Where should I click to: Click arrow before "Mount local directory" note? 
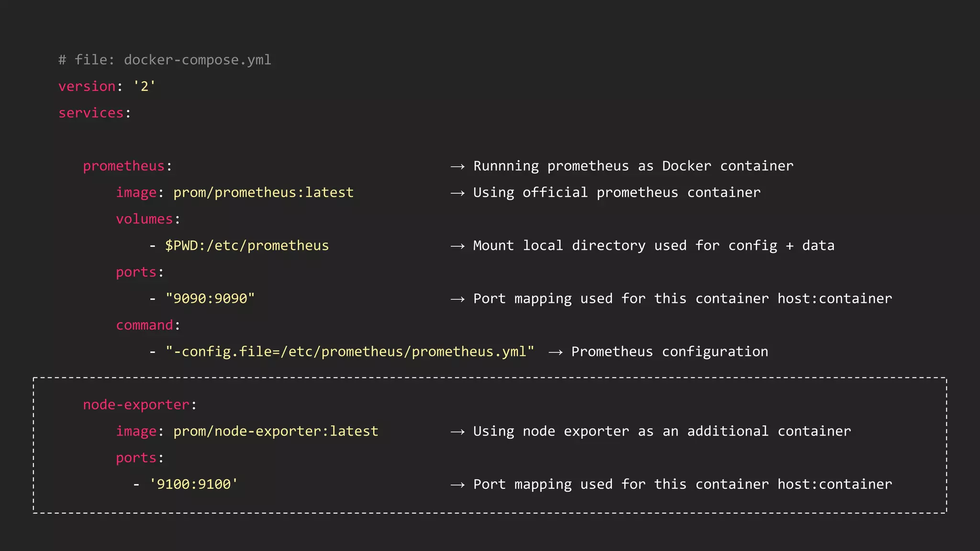[x=457, y=246]
